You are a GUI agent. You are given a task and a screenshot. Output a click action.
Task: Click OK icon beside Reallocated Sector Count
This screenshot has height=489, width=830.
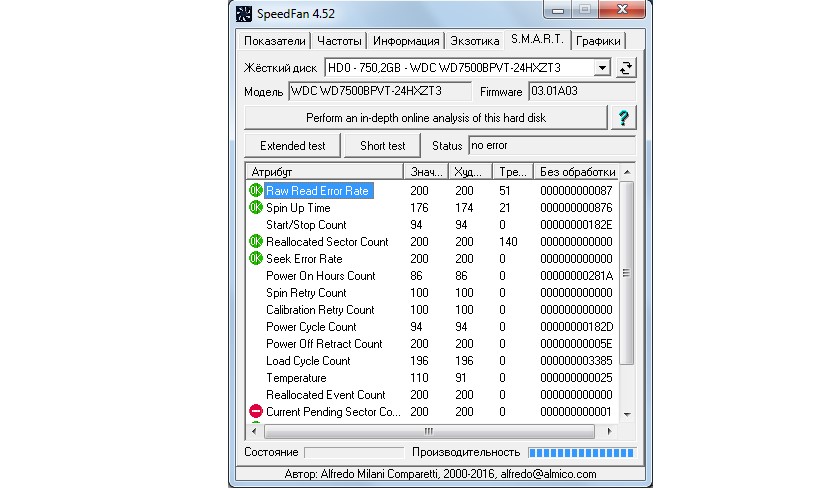tap(256, 241)
